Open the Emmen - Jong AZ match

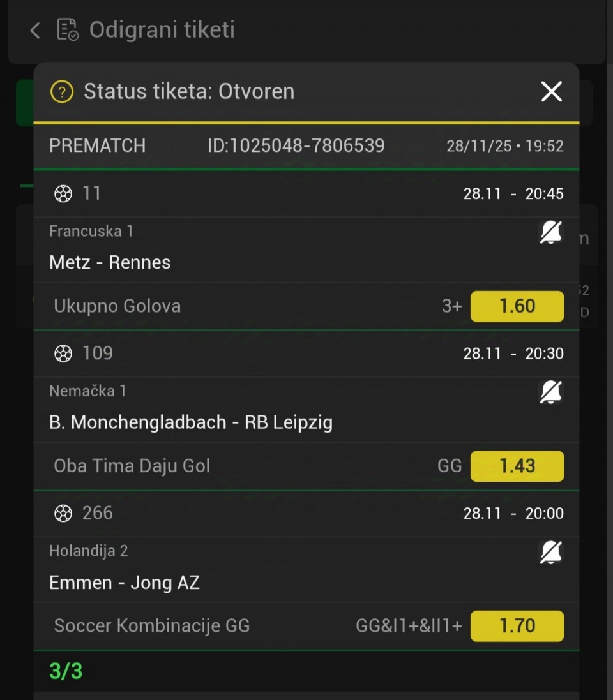click(x=125, y=583)
